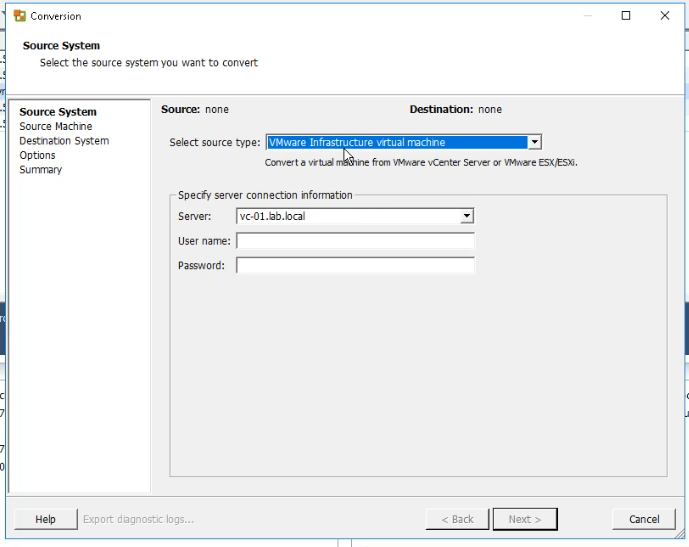This screenshot has height=547, width=689.
Task: Click the 'Select source type:' label
Action: click(215, 142)
